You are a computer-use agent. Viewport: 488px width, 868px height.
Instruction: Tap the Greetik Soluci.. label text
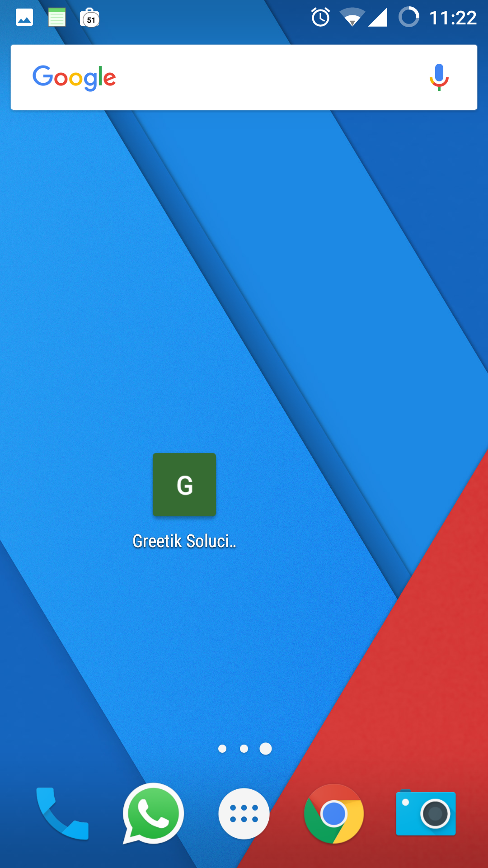[184, 541]
